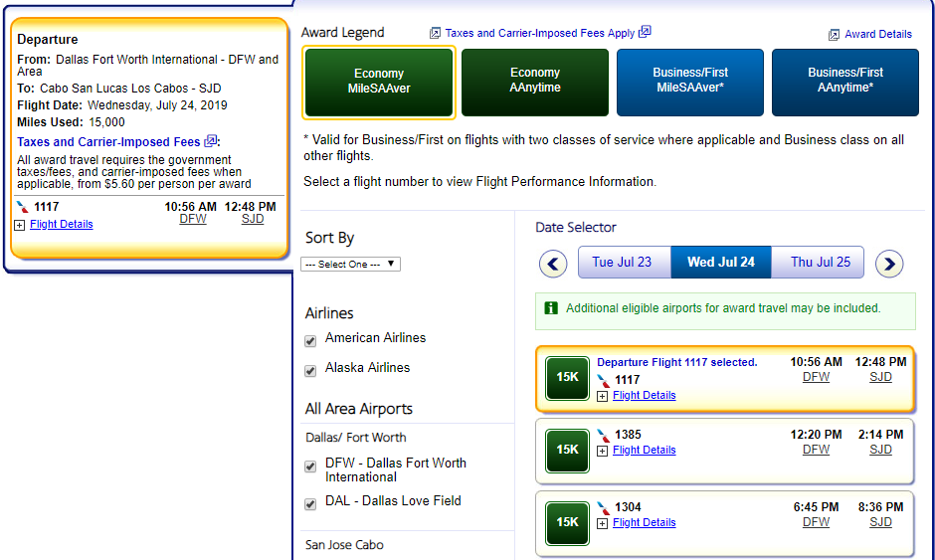Toggle DFW - Dallas Fort Worth International checkbox
Image resolution: width=935 pixels, height=560 pixels.
tap(310, 467)
